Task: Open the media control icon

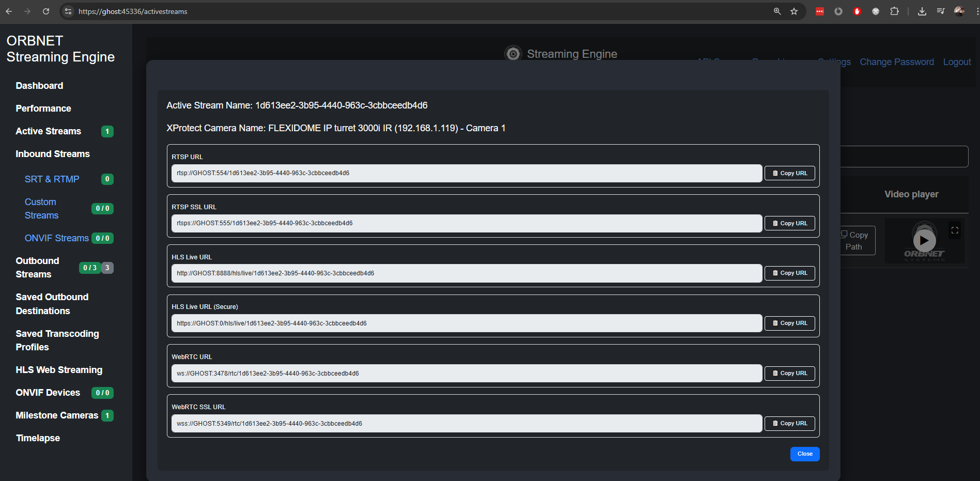Action: point(940,11)
